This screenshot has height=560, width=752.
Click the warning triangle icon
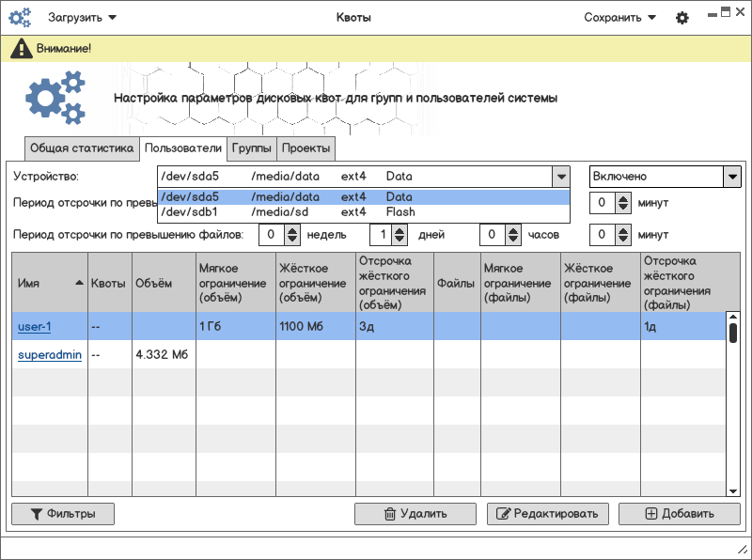click(21, 49)
